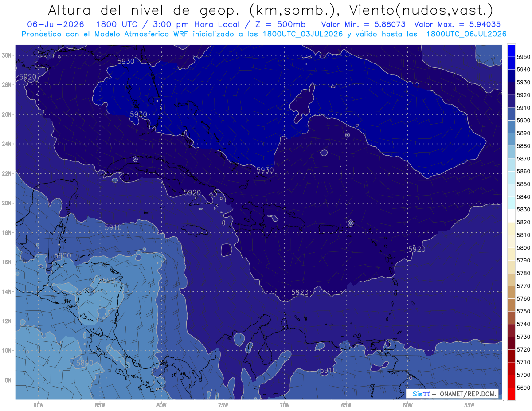Screen dimensions: 532x411
Task: Click the 5840 legend label
Action: (524, 197)
